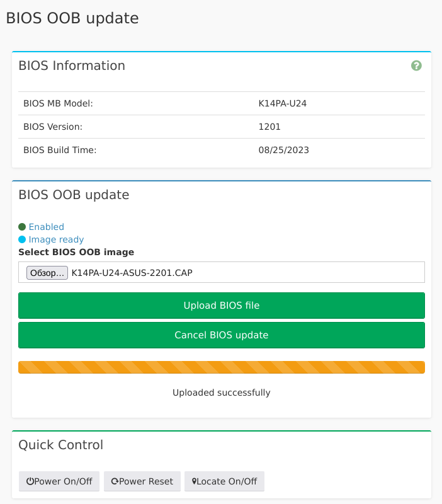The width and height of the screenshot is (442, 504).
Task: Click the circular arrow icon on Power Reset
Action: click(115, 481)
